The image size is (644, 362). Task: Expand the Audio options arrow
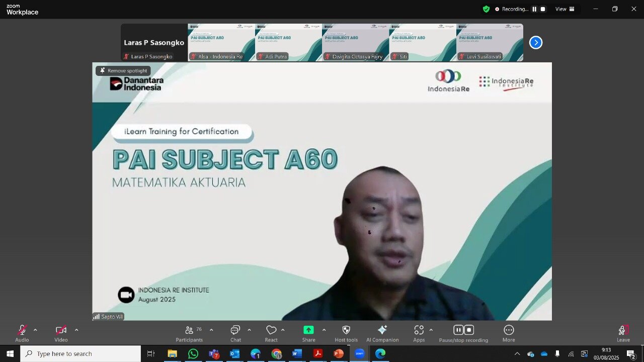35,330
